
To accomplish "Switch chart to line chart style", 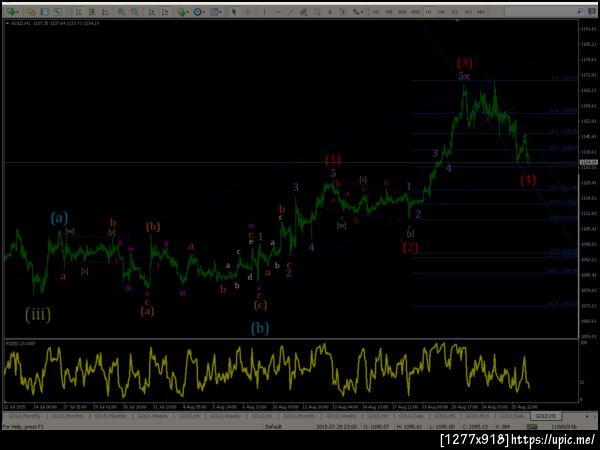I will click(105, 12).
